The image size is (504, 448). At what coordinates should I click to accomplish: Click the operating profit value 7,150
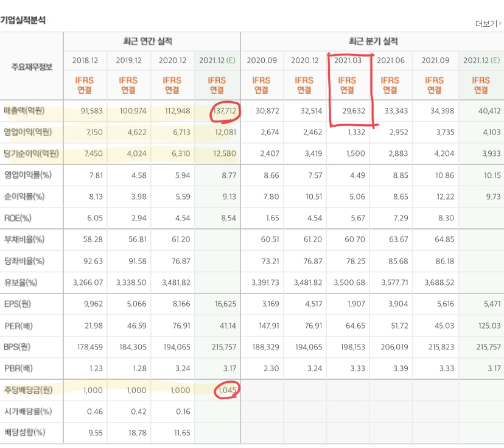click(x=94, y=132)
